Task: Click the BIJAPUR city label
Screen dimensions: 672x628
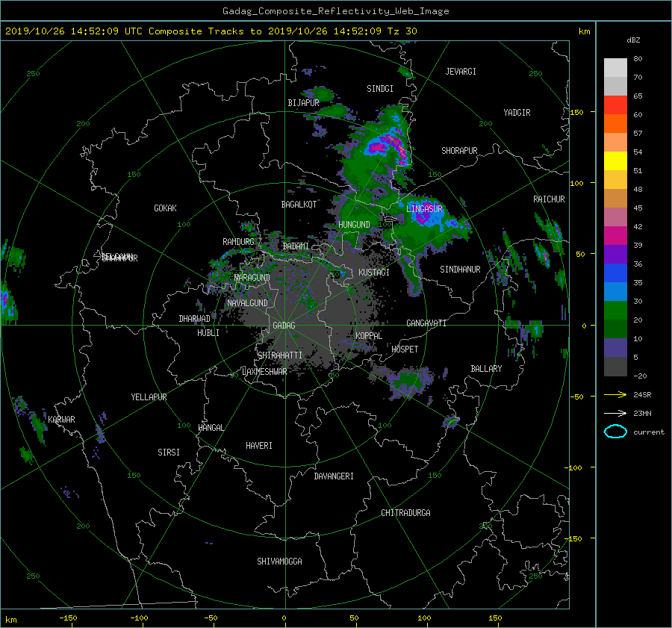Action: (303, 103)
